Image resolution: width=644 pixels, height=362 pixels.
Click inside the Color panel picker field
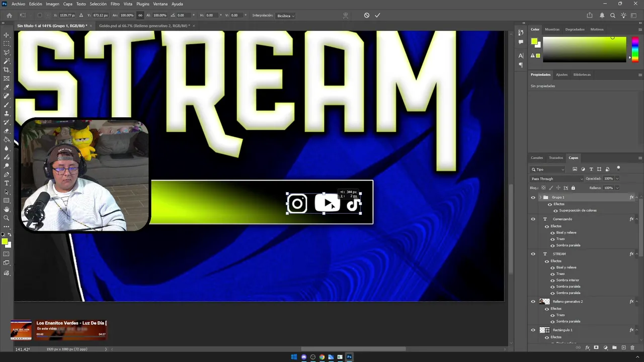(584, 49)
